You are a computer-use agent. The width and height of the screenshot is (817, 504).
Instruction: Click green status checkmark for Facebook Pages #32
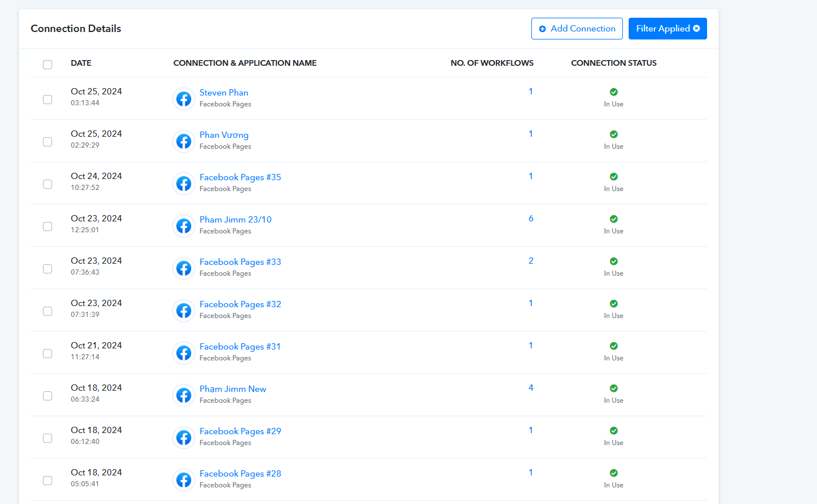click(x=614, y=304)
